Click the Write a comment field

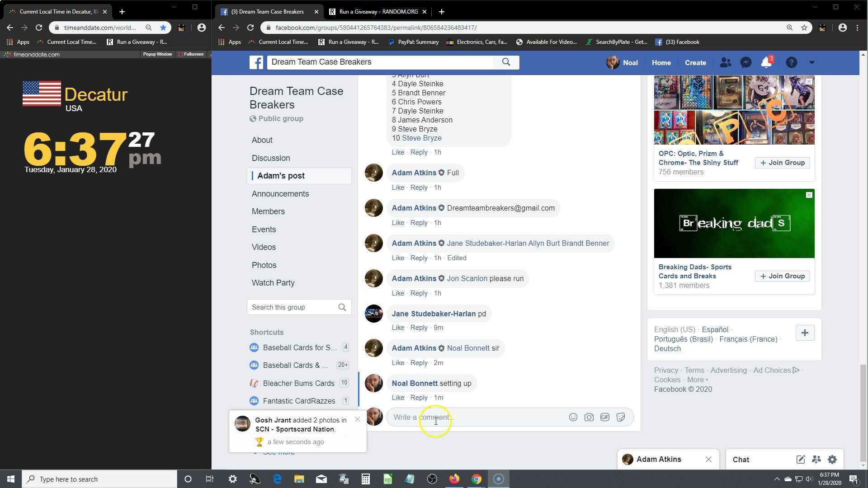475,417
